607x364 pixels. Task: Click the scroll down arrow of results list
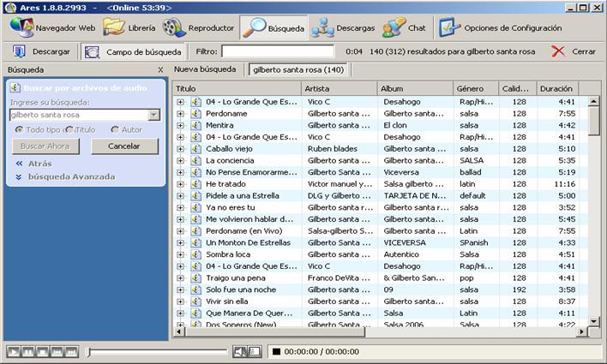tap(594, 321)
